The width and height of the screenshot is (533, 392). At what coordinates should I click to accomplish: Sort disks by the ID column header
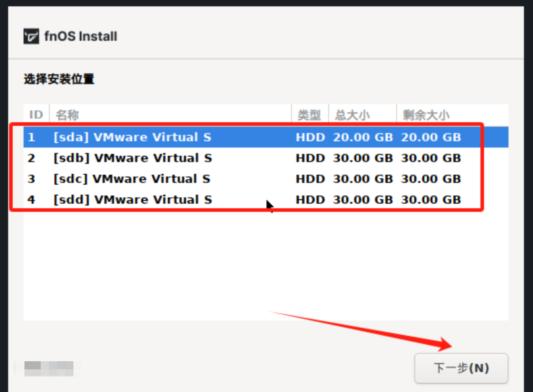36,115
